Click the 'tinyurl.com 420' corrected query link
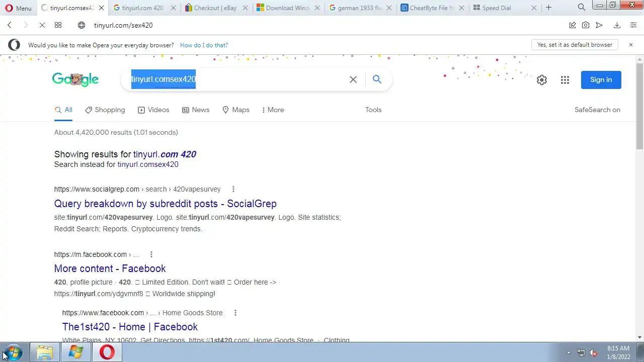The height and width of the screenshot is (362, 644). pos(165,154)
